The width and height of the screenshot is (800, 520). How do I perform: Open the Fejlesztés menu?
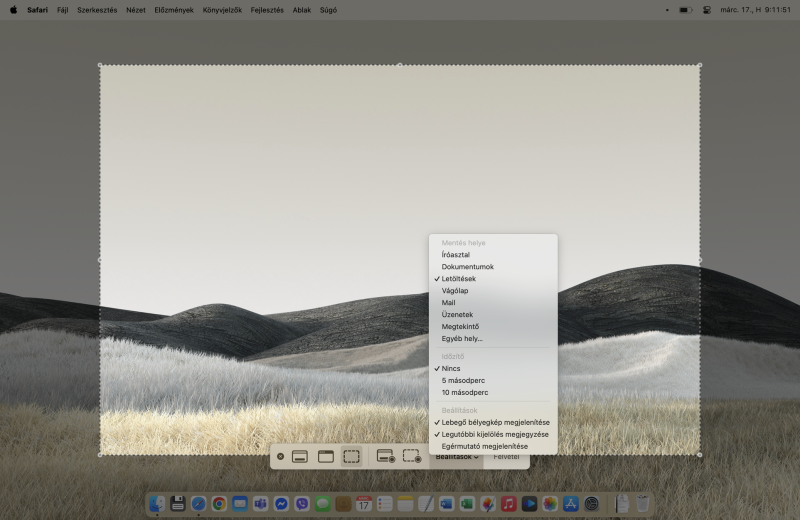point(267,10)
